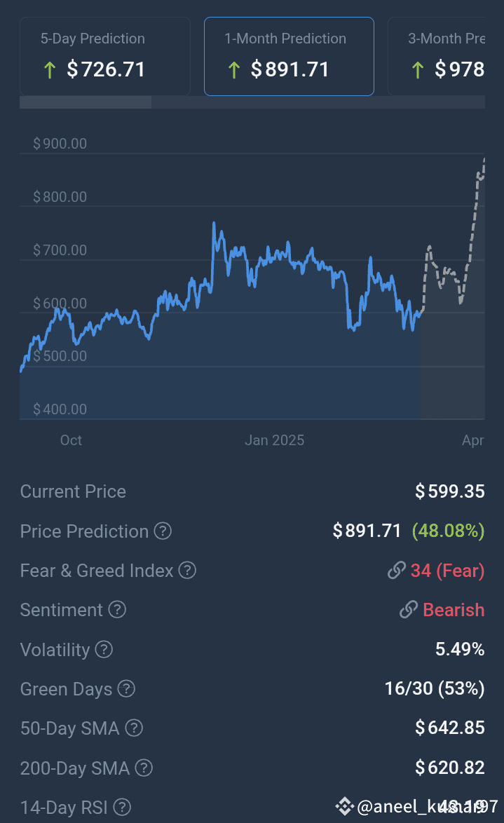This screenshot has width=504, height=823.
Task: Click the $891.71 price prediction value
Action: click(x=367, y=531)
